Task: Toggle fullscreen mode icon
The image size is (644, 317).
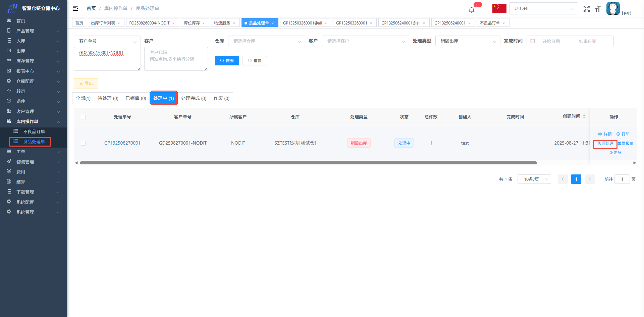Action: [586, 9]
